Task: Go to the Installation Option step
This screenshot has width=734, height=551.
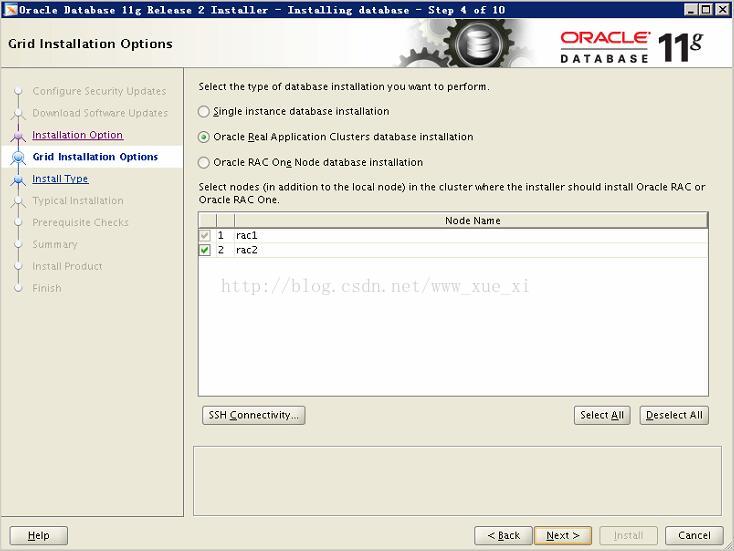Action: click(x=78, y=135)
